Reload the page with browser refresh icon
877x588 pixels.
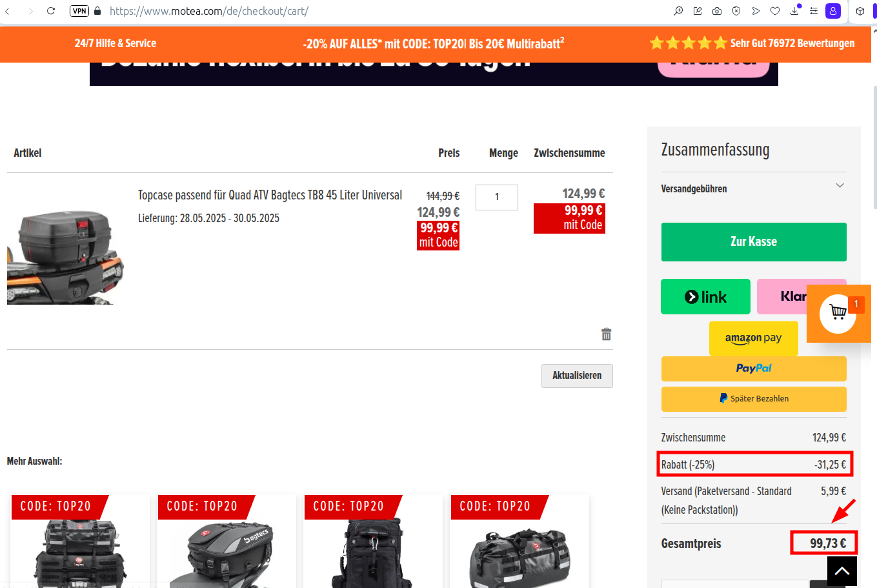click(x=51, y=11)
